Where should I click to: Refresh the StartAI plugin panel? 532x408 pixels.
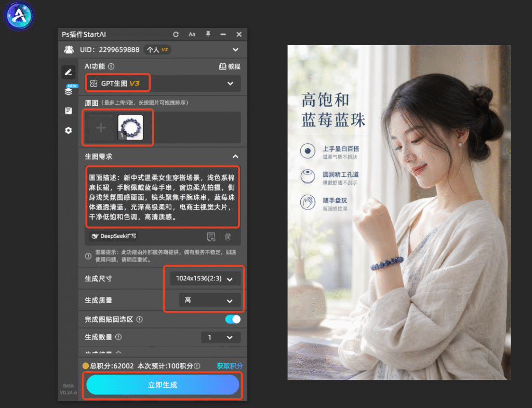(176, 34)
